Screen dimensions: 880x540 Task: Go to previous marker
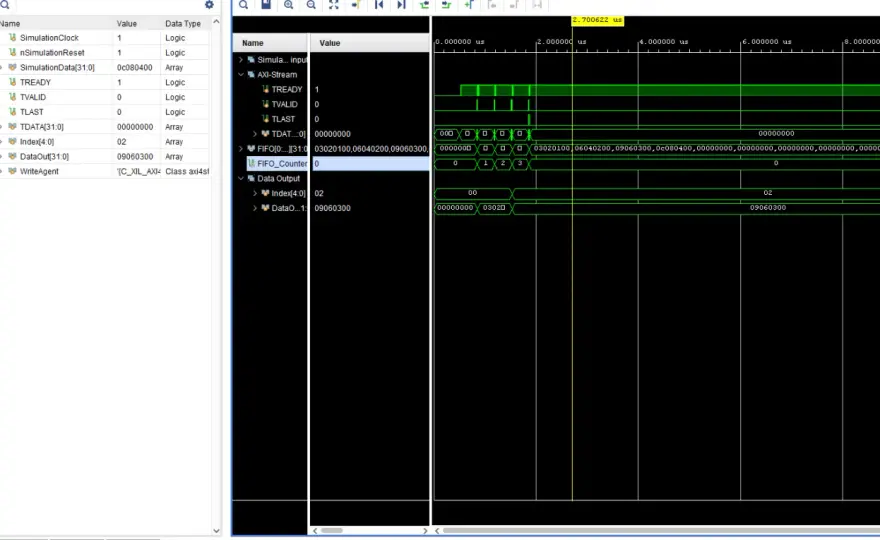tap(492, 4)
